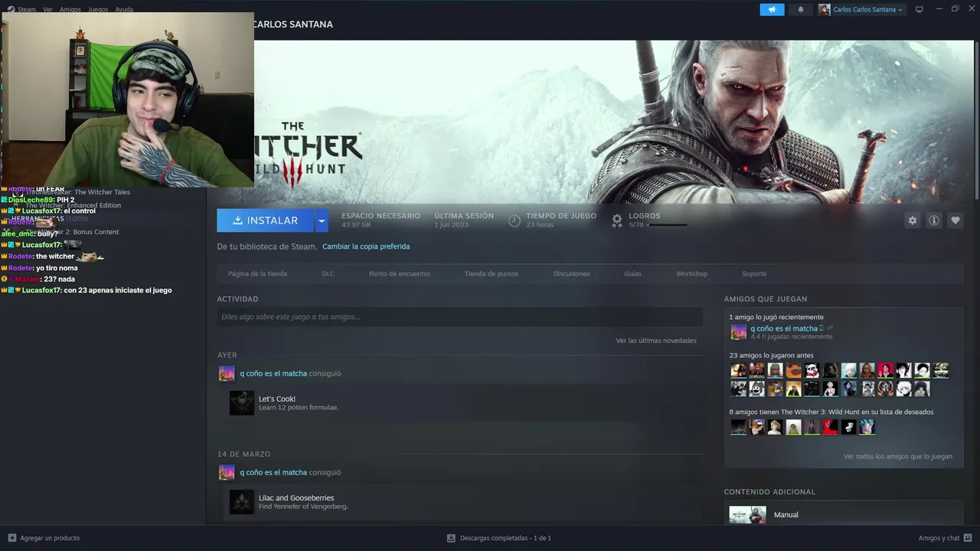Open the Amigos y chat icon
The image size is (980, 551).
pyautogui.click(x=968, y=538)
